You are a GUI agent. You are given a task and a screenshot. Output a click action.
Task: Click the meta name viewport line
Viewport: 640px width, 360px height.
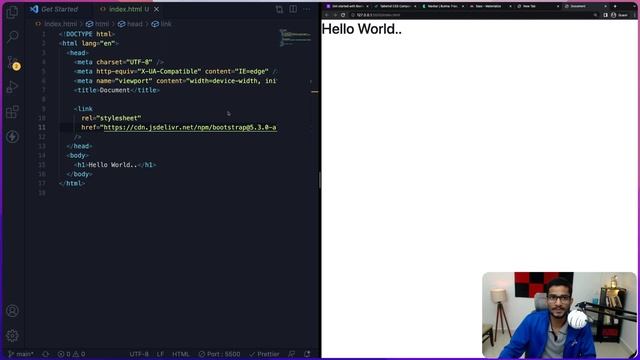click(175, 81)
